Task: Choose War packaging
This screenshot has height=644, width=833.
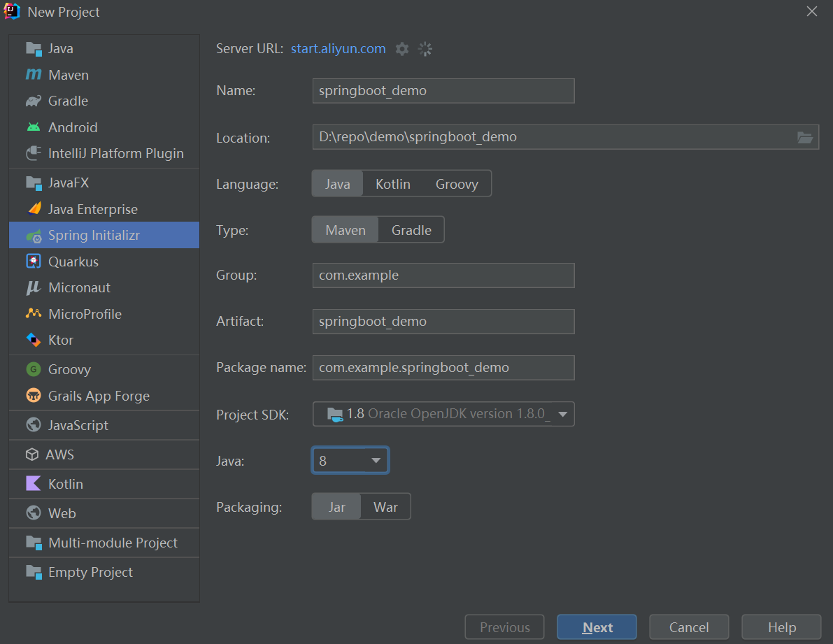Action: tap(385, 507)
